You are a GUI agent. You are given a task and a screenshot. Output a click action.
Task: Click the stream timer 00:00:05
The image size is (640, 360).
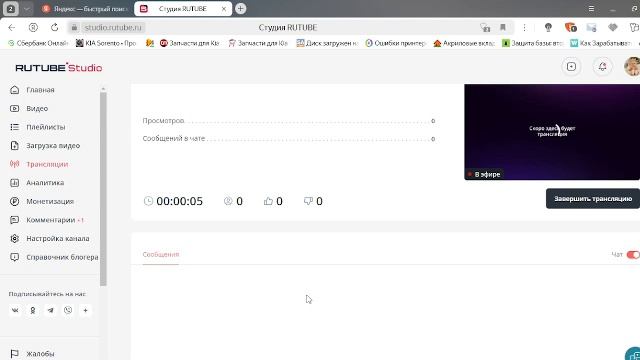(173, 201)
